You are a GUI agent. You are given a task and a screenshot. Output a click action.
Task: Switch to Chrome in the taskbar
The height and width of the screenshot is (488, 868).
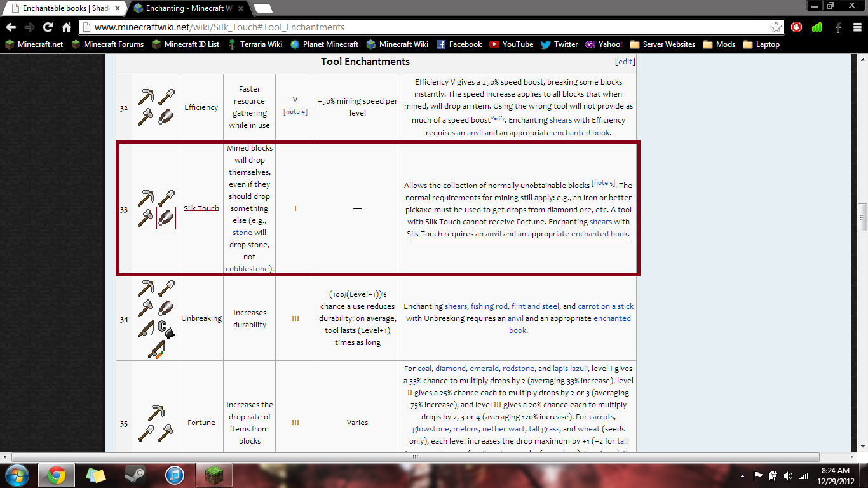57,475
